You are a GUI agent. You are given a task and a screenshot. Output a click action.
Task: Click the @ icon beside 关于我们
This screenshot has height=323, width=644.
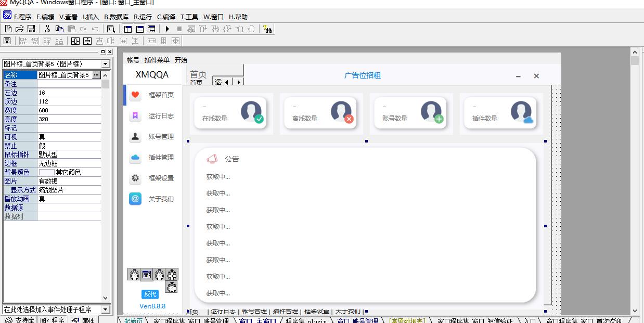pos(135,199)
